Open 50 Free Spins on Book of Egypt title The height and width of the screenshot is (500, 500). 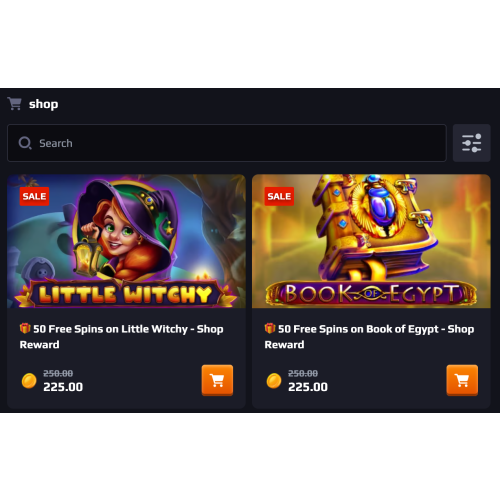tap(369, 337)
